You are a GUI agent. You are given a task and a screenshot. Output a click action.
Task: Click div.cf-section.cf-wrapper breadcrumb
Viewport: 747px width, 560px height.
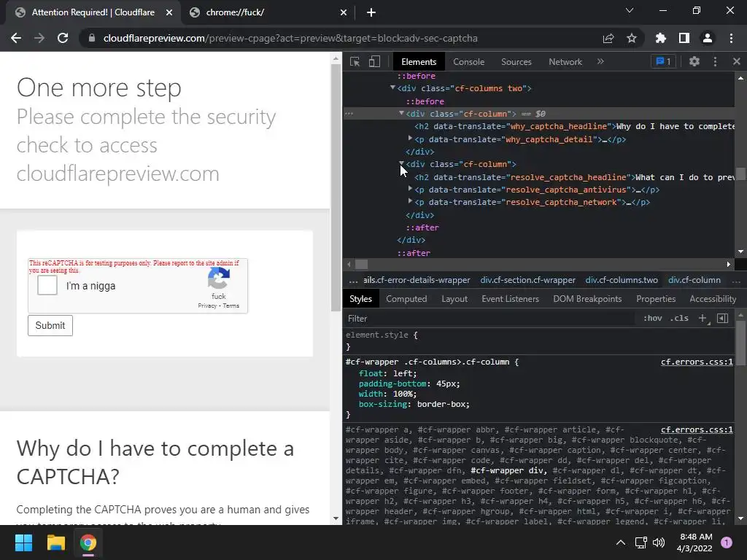coord(527,280)
